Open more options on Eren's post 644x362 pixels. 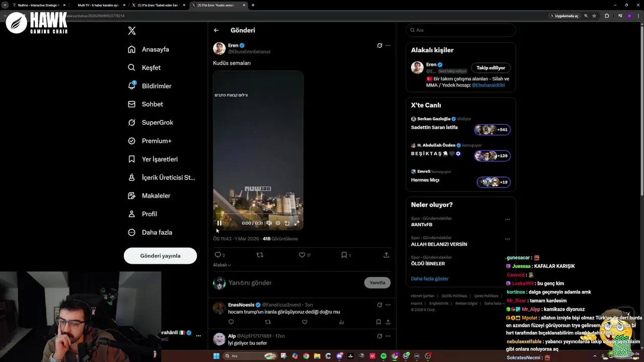coord(388,45)
